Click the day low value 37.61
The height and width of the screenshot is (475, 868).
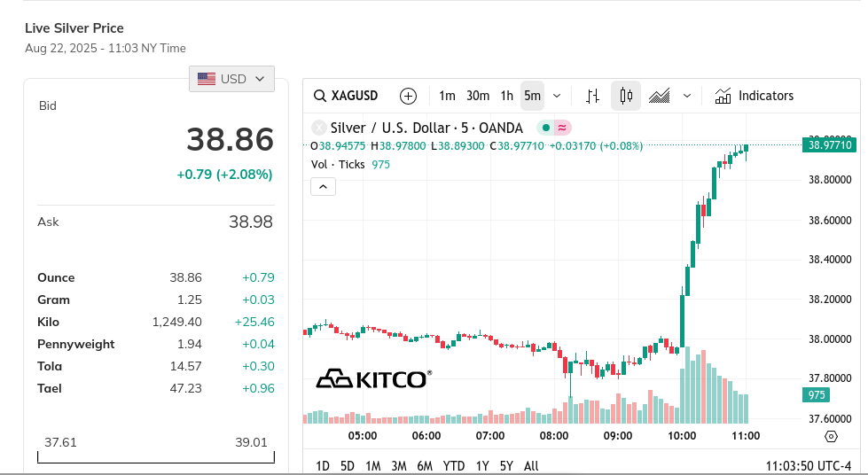pos(60,442)
